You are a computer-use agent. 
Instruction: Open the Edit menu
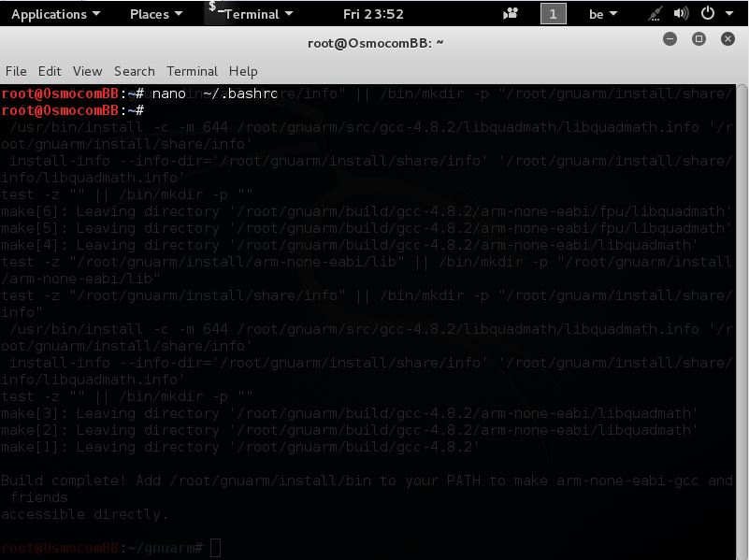50,71
